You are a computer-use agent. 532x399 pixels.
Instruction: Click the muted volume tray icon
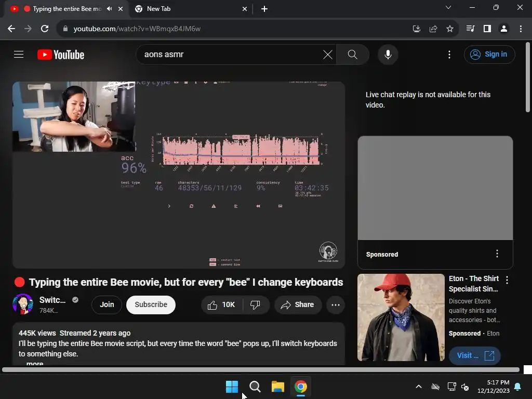coord(465,387)
